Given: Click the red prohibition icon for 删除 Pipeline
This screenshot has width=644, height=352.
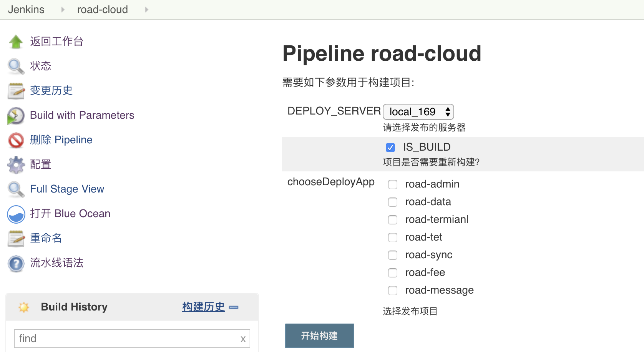Looking at the screenshot, I should pyautogui.click(x=16, y=140).
